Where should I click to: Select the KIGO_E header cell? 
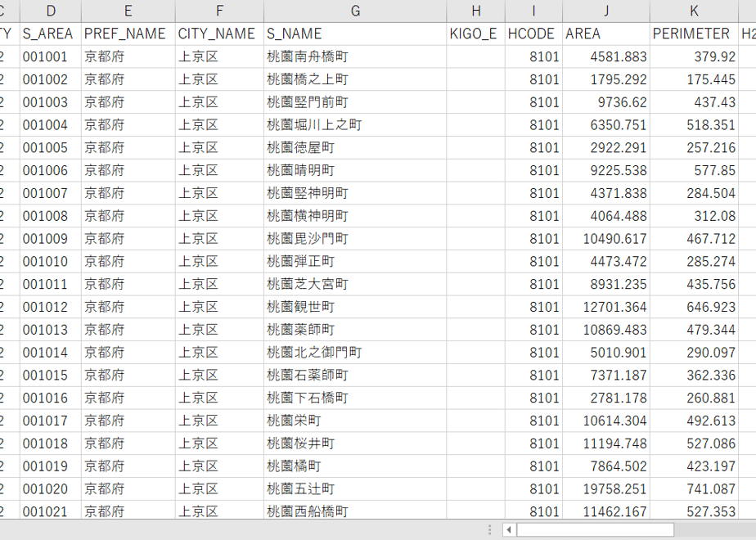pyautogui.click(x=476, y=34)
